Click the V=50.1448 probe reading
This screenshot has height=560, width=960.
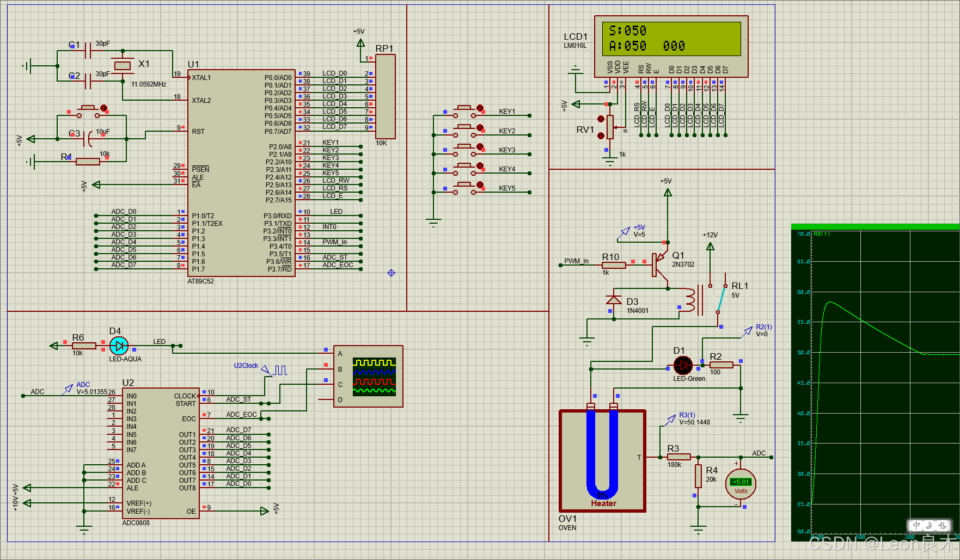click(695, 422)
